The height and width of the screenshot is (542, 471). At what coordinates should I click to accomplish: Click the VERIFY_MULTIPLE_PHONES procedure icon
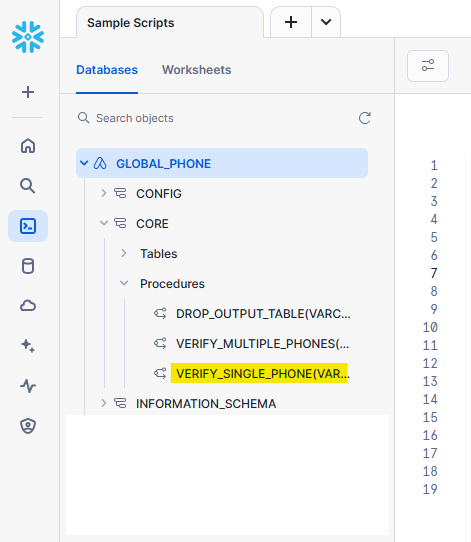160,343
